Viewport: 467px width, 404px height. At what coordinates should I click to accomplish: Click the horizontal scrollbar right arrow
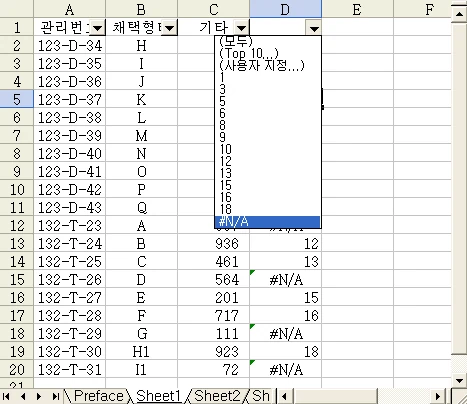coord(438,396)
